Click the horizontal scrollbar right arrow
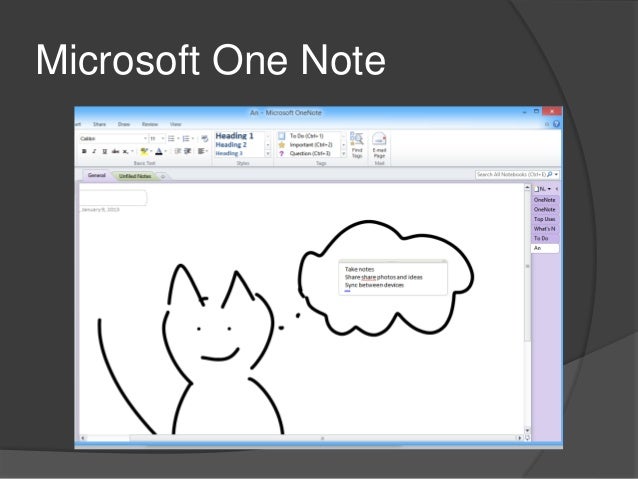The width and height of the screenshot is (638, 479). [519, 438]
